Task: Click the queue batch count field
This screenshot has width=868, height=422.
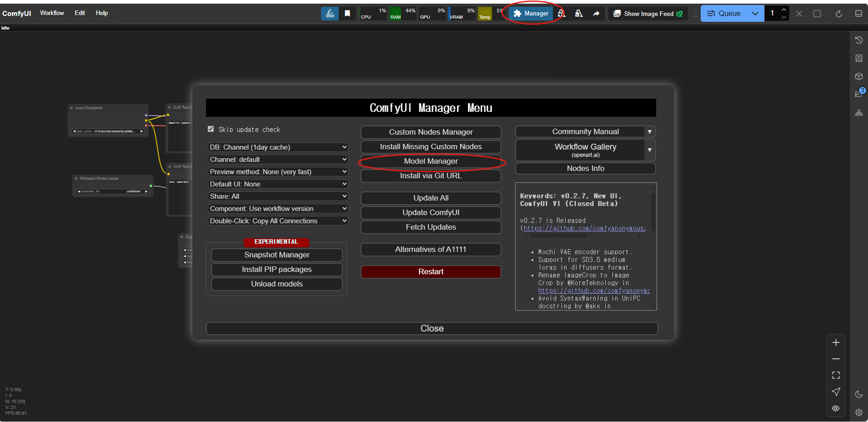Action: (x=773, y=14)
